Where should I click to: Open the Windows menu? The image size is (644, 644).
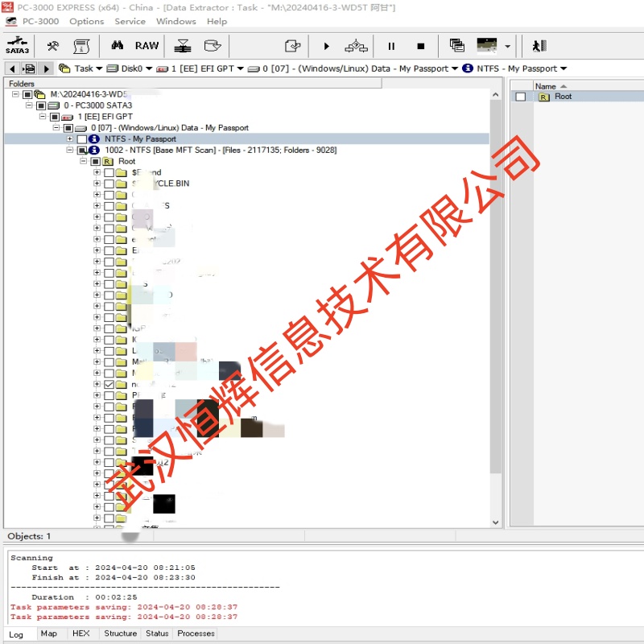(x=175, y=22)
